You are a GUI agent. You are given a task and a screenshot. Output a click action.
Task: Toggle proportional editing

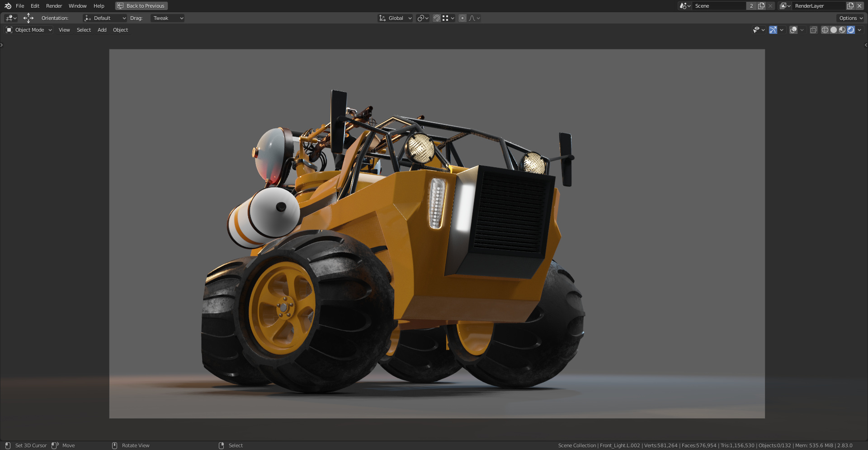pos(462,18)
